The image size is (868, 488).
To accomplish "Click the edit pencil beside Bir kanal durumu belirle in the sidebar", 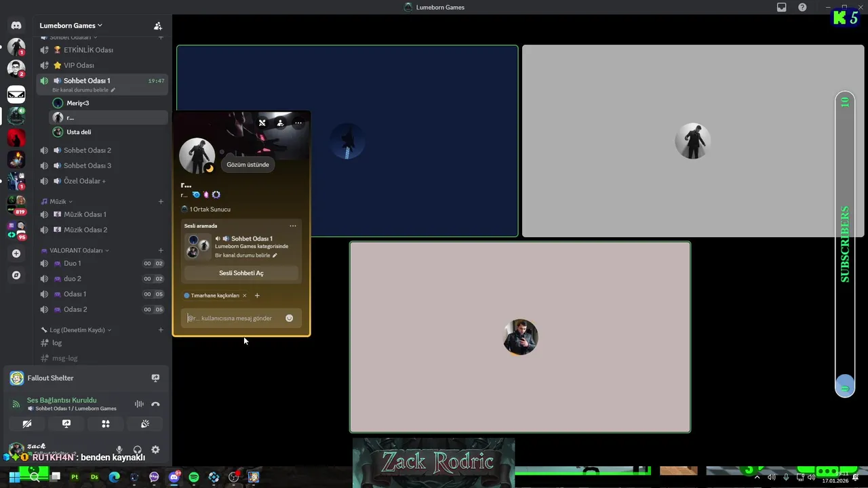I will (113, 90).
